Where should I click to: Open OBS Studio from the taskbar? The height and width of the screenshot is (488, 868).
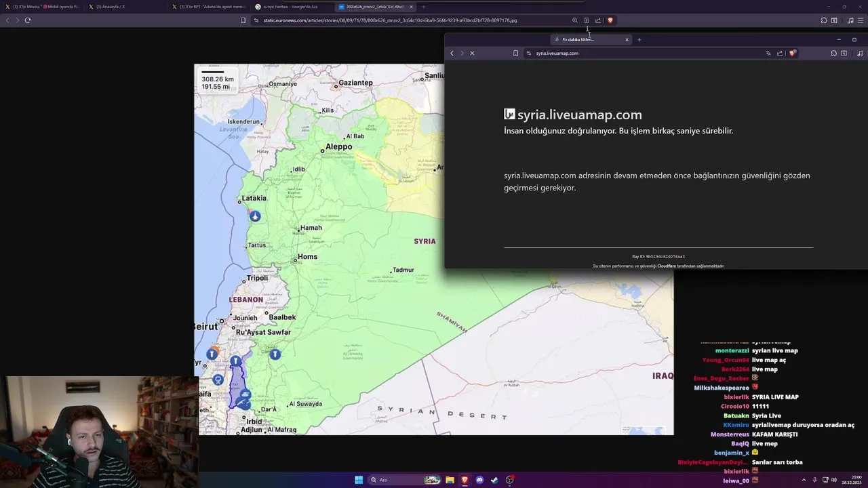[509, 480]
